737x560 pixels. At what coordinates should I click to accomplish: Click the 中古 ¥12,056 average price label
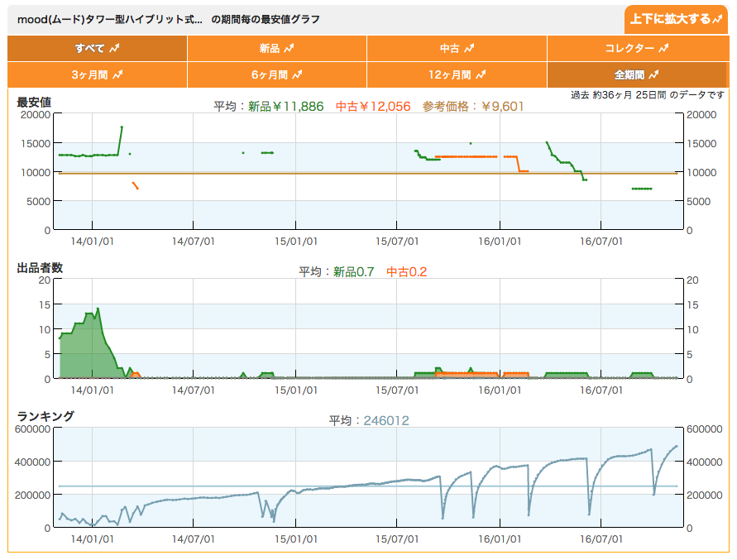372,106
